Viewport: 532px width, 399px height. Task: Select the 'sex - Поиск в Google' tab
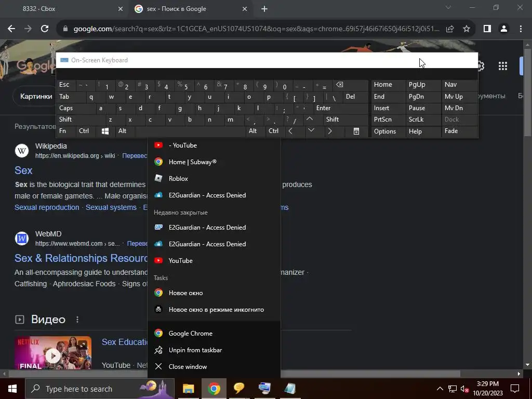tap(191, 9)
